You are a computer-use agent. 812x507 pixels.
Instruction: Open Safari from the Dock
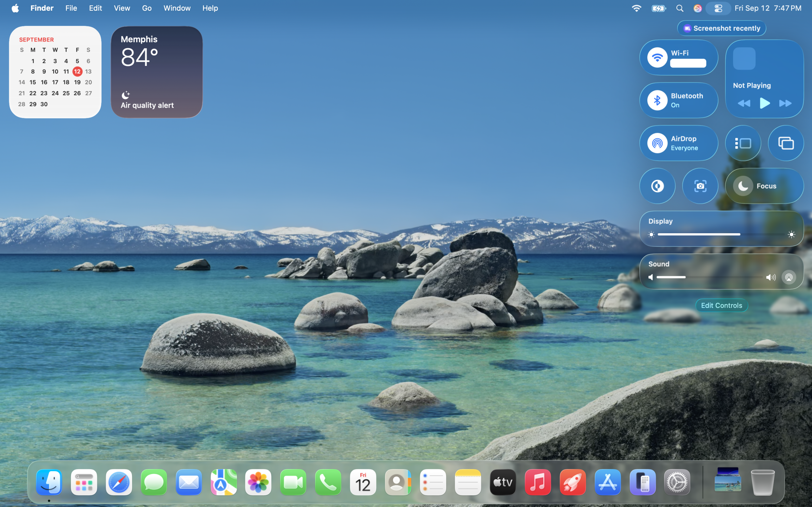pyautogui.click(x=119, y=482)
